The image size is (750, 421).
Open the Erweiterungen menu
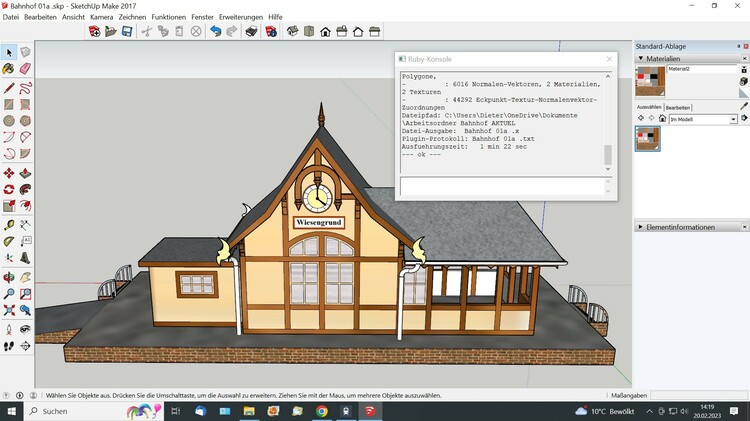[242, 17]
